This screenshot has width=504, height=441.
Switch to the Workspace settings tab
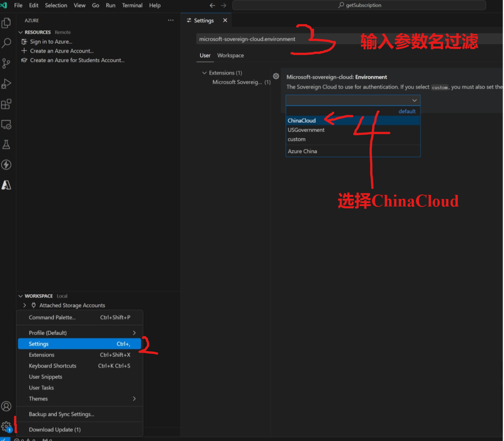(230, 55)
